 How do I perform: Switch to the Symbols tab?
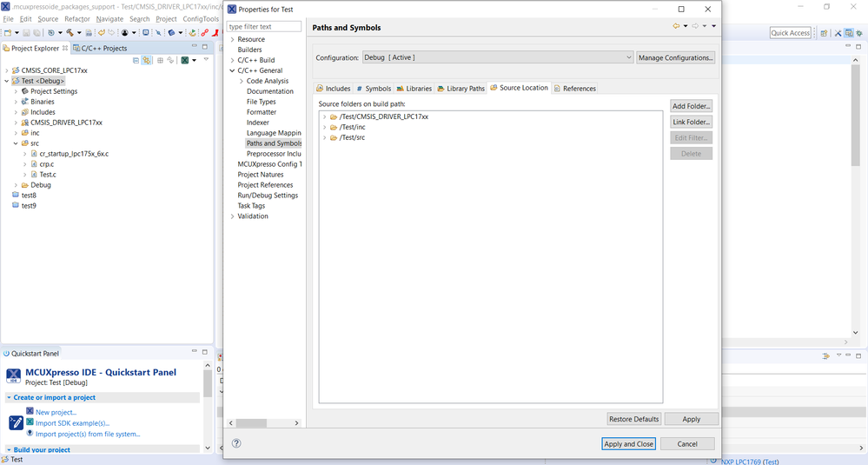click(x=373, y=89)
